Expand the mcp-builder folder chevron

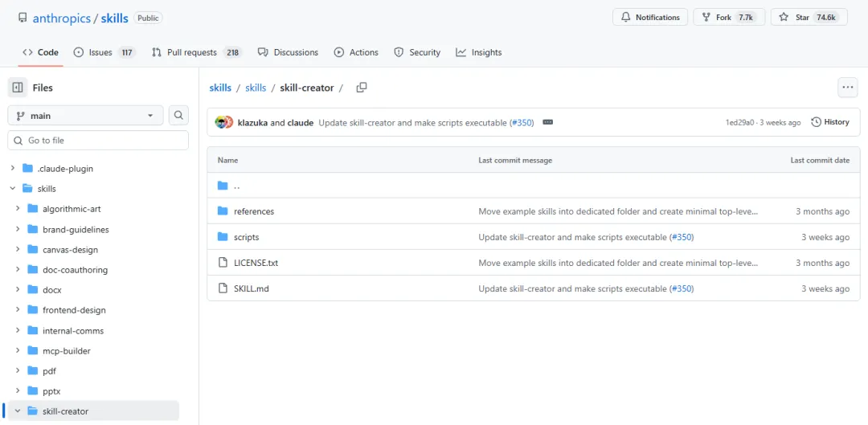coord(18,351)
